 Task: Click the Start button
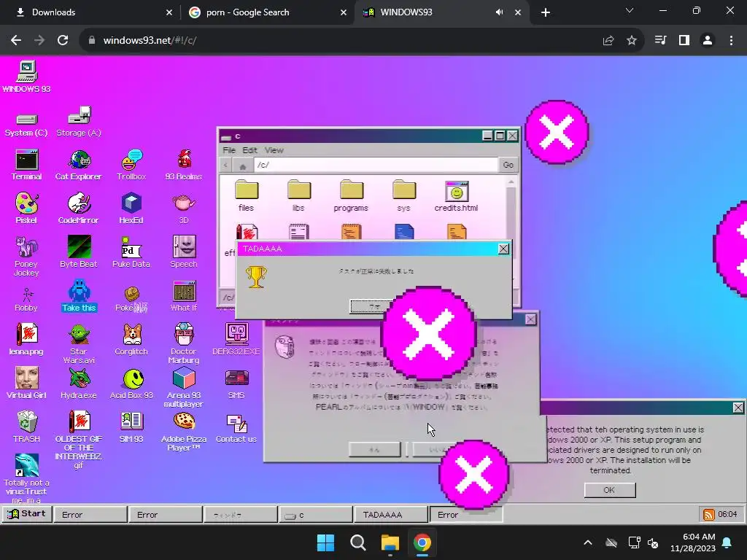coord(27,514)
